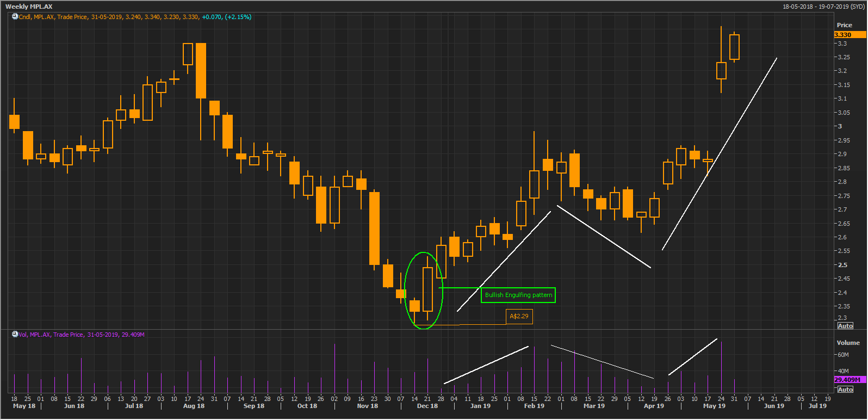Click the Jun 19 month label on time axis
This screenshot has height=420, width=868.
(x=774, y=406)
